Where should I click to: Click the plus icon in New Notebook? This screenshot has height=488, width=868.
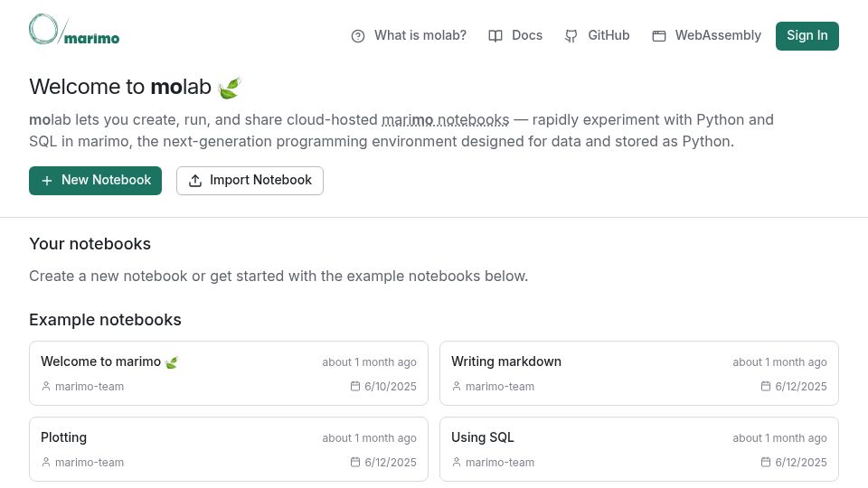(x=47, y=181)
